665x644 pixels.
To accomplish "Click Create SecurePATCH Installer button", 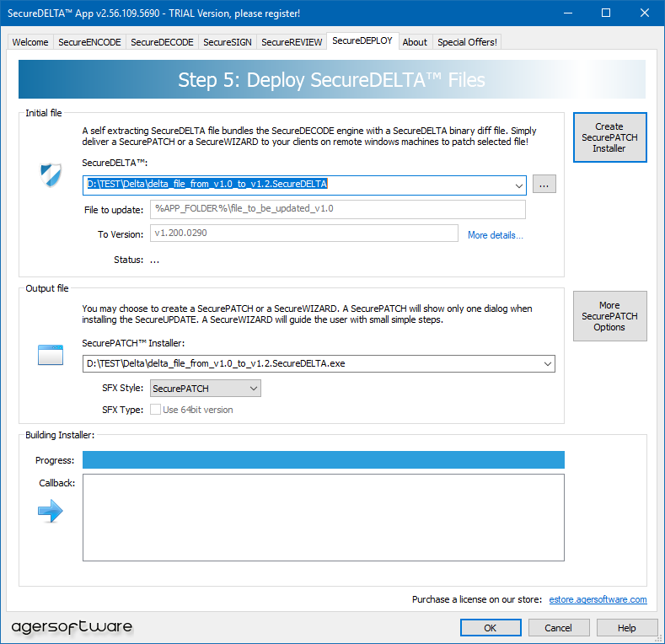I will pos(609,137).
